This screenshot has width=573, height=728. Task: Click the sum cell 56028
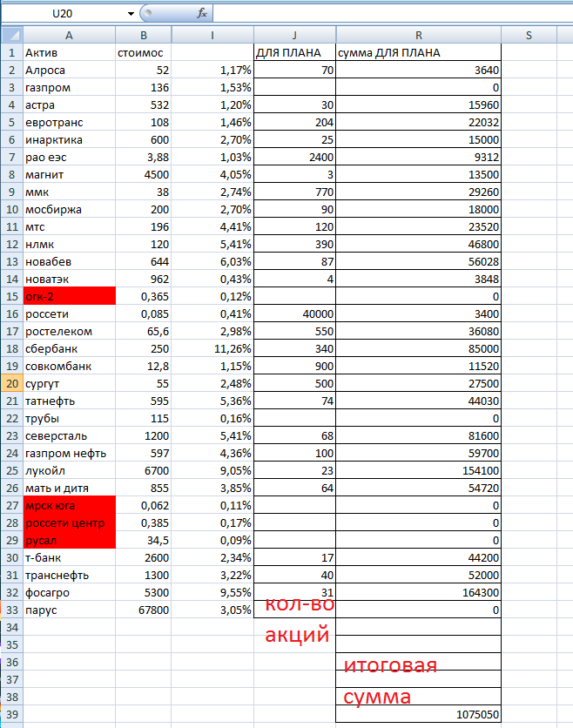(x=419, y=261)
